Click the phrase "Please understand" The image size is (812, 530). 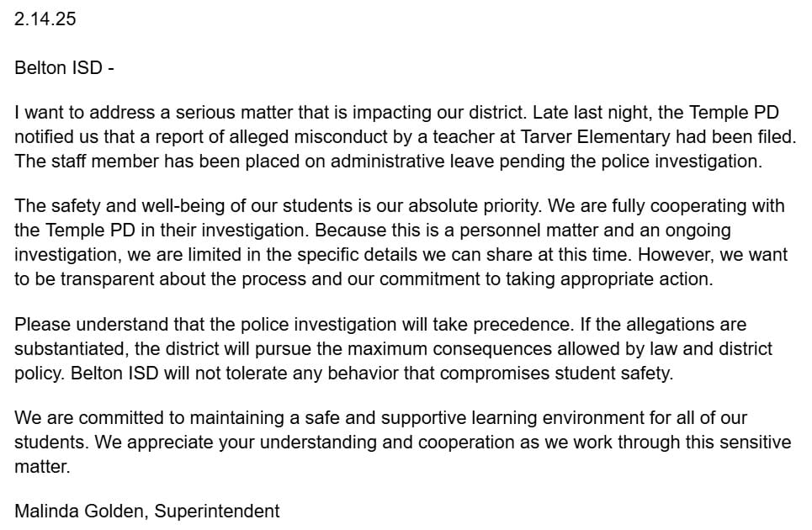click(79, 324)
